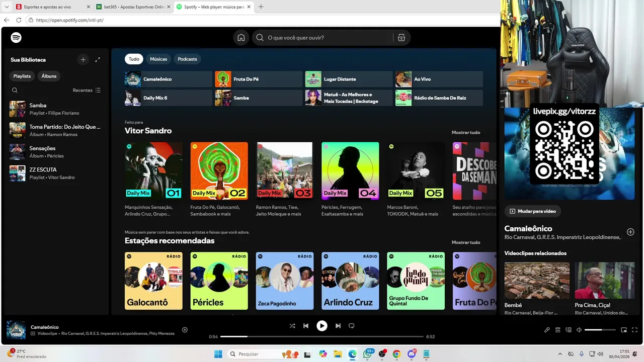Viewport: 644px width, 362px height.
Task: Open the Péricles radio station card
Action: [x=219, y=281]
